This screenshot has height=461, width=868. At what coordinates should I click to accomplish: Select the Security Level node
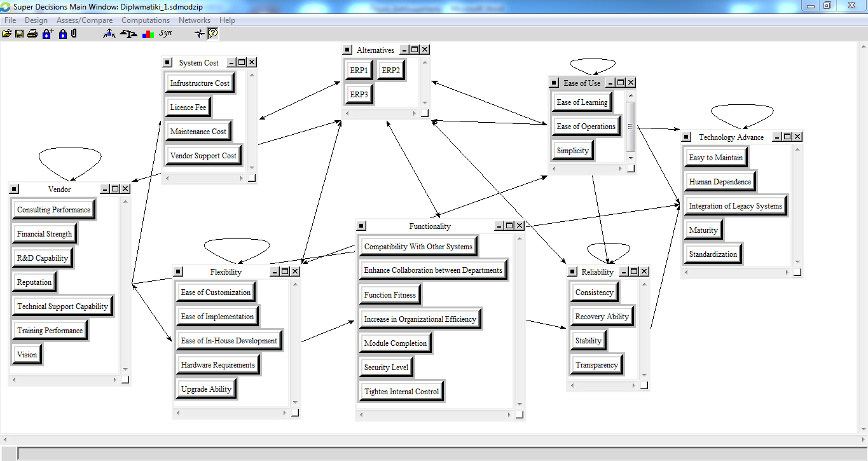pyautogui.click(x=386, y=368)
